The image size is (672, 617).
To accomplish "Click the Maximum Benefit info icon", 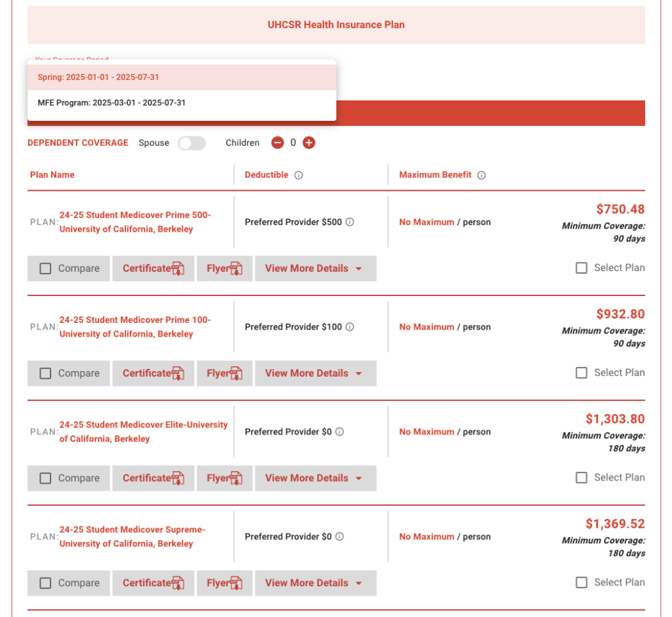I will (481, 175).
